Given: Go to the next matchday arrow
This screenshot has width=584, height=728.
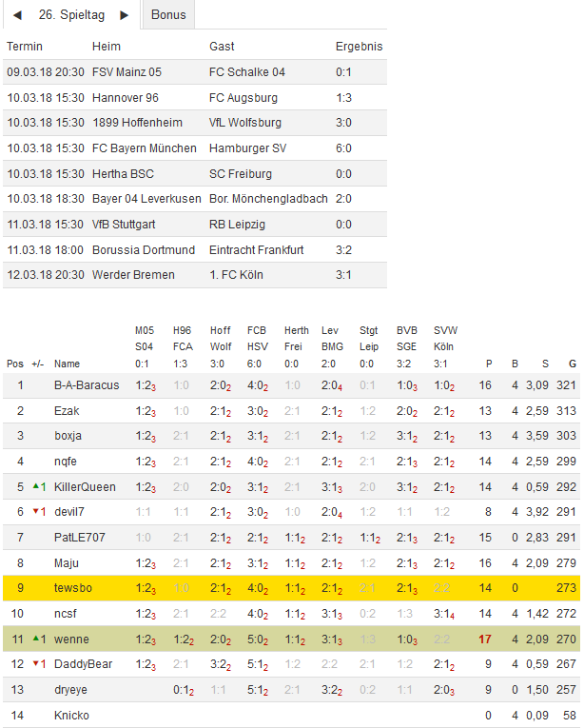Looking at the screenshot, I should (124, 16).
